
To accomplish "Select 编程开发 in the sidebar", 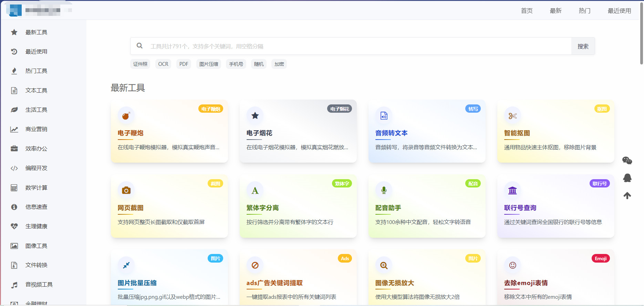I will [x=36, y=168].
